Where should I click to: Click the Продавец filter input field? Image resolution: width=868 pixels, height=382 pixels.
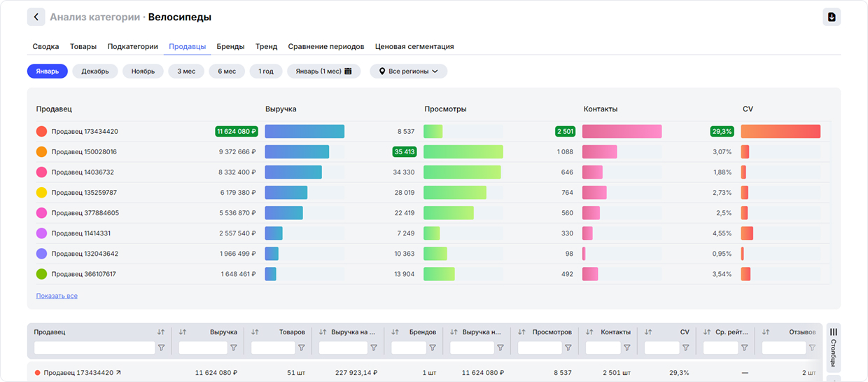(x=94, y=348)
